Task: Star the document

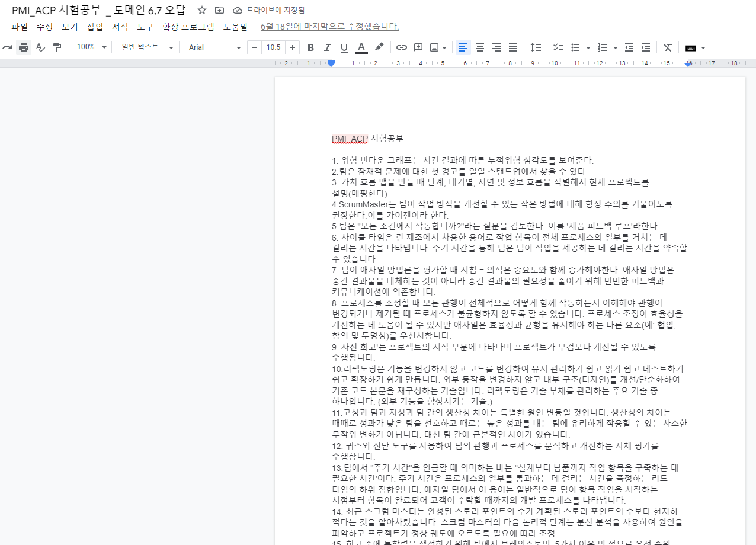Action: [x=202, y=10]
